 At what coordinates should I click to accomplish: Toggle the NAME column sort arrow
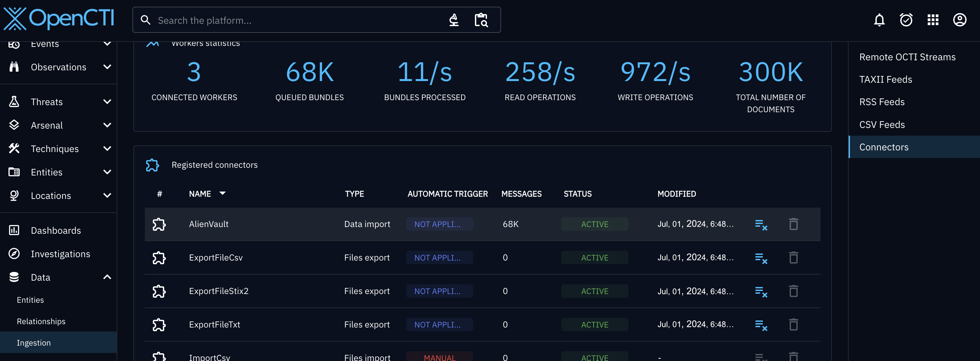pos(223,194)
